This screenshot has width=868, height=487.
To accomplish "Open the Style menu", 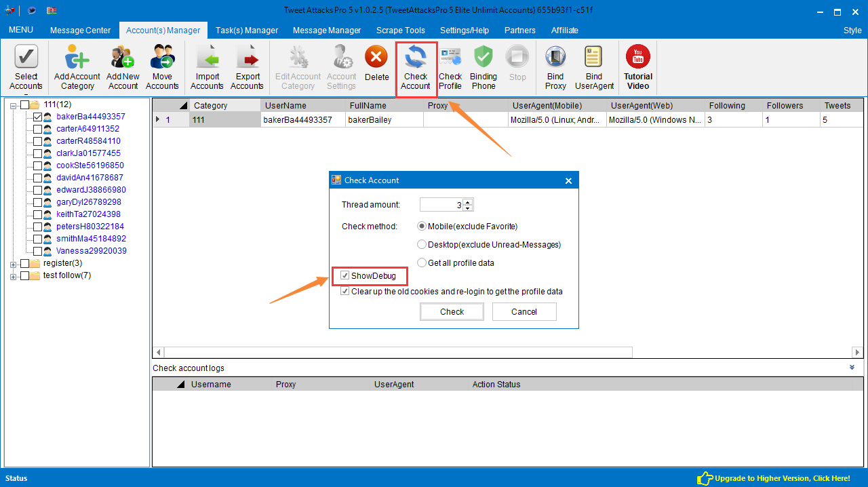I will 852,30.
